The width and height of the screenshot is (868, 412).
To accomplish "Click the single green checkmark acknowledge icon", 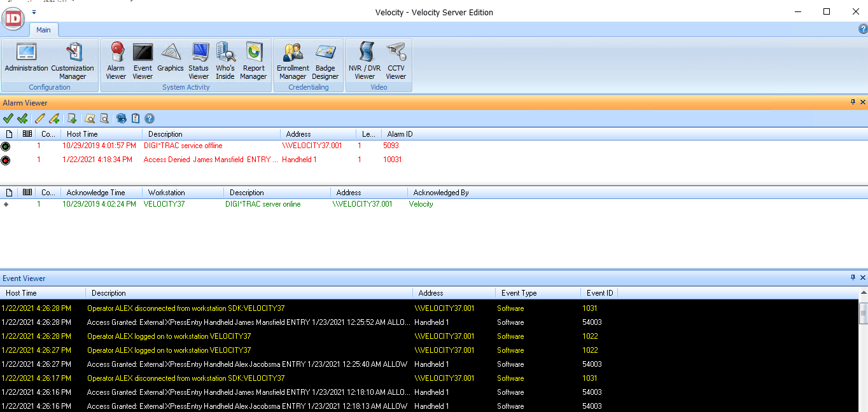I will pyautogui.click(x=8, y=118).
